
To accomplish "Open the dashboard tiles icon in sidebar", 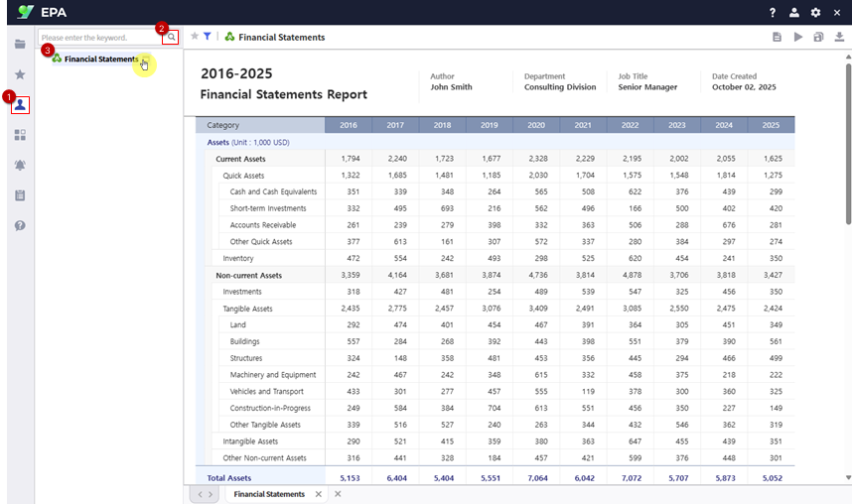I will click(x=20, y=135).
